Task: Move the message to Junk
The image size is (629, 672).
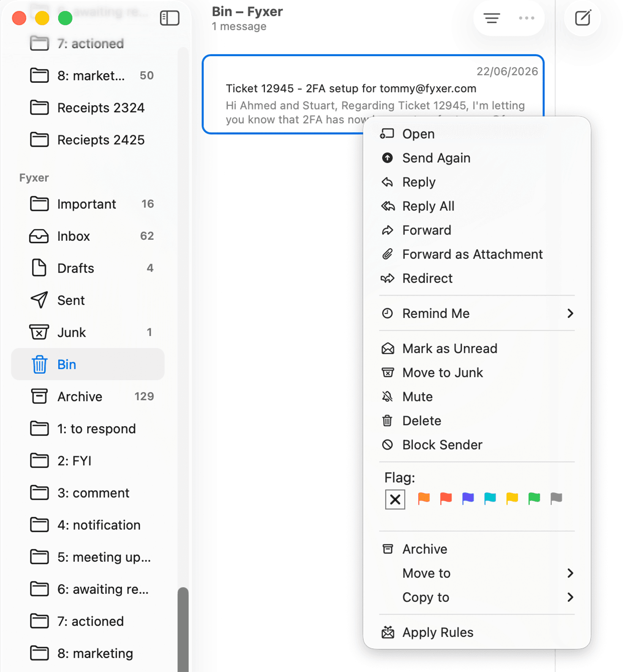Action: click(476, 373)
